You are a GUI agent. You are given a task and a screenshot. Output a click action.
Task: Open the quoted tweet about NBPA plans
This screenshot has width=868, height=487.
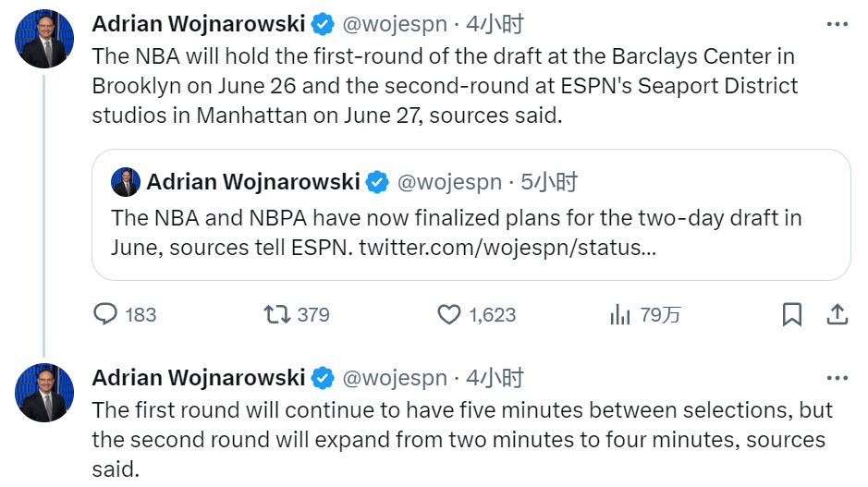[471, 214]
